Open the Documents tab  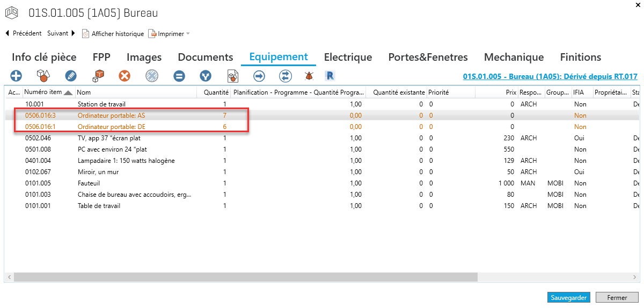[x=205, y=57]
